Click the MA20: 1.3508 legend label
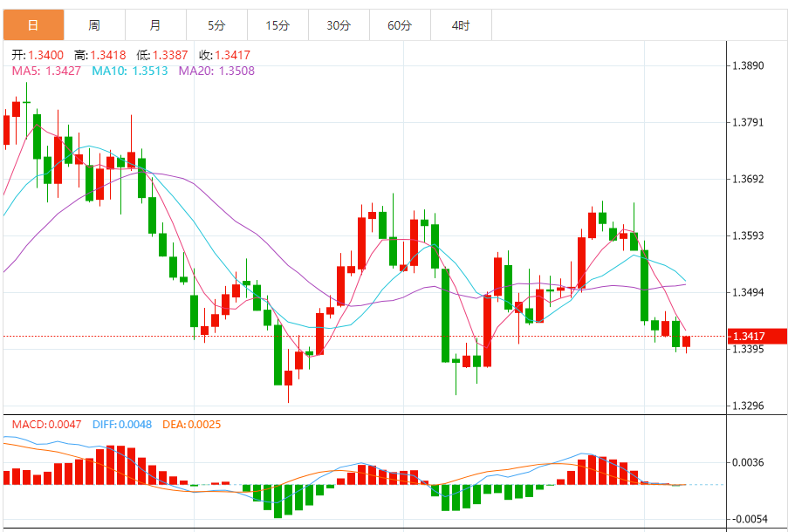This screenshot has width=795, height=532. pyautogui.click(x=216, y=71)
